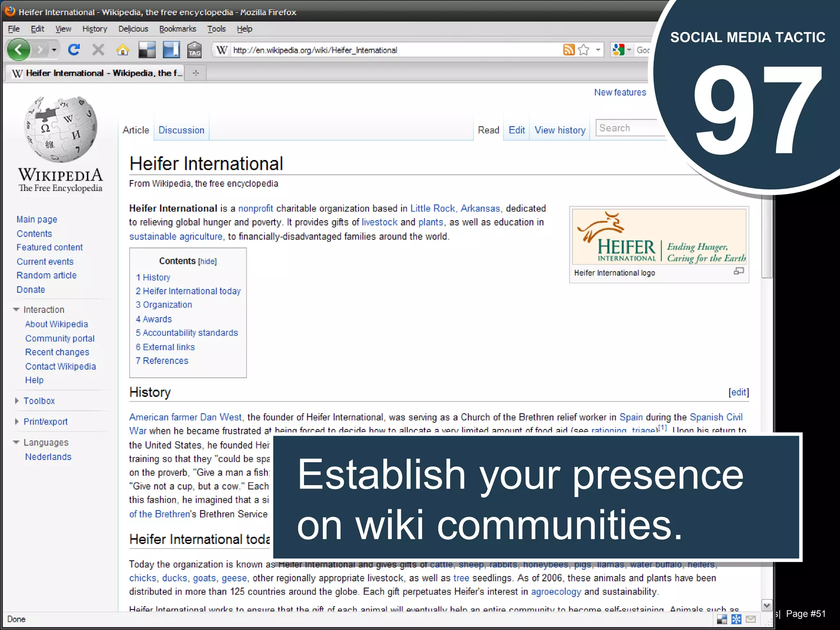Open the address bar history dropdown arrow
Image resolution: width=840 pixels, height=630 pixels.
tap(598, 50)
